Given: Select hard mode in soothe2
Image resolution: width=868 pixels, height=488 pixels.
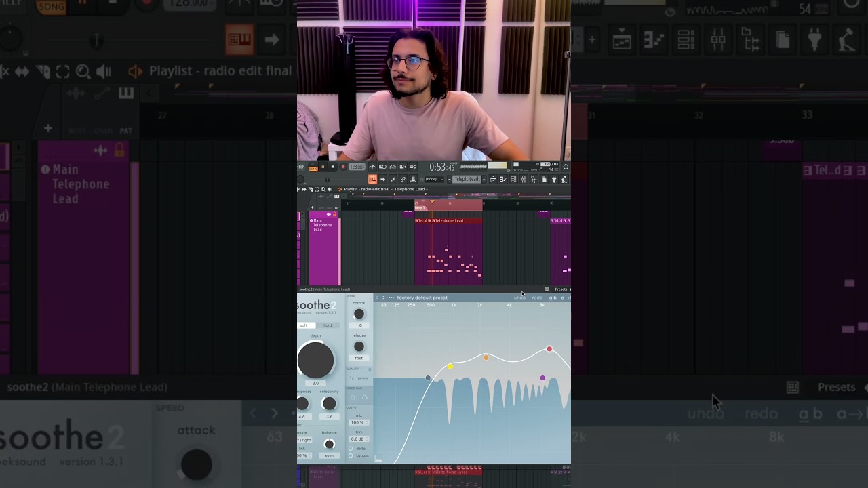Looking at the screenshot, I should click(328, 325).
